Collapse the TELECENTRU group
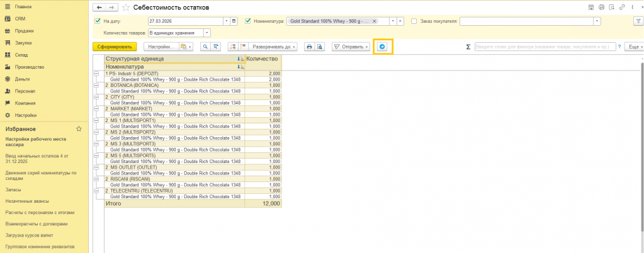Image resolution: width=644 pixels, height=253 pixels. (x=96, y=191)
